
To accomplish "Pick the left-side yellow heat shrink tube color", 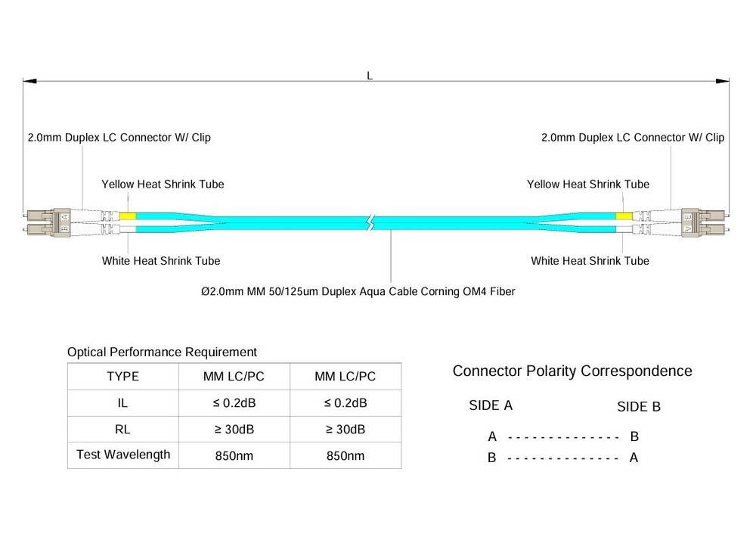I will pos(127,217).
